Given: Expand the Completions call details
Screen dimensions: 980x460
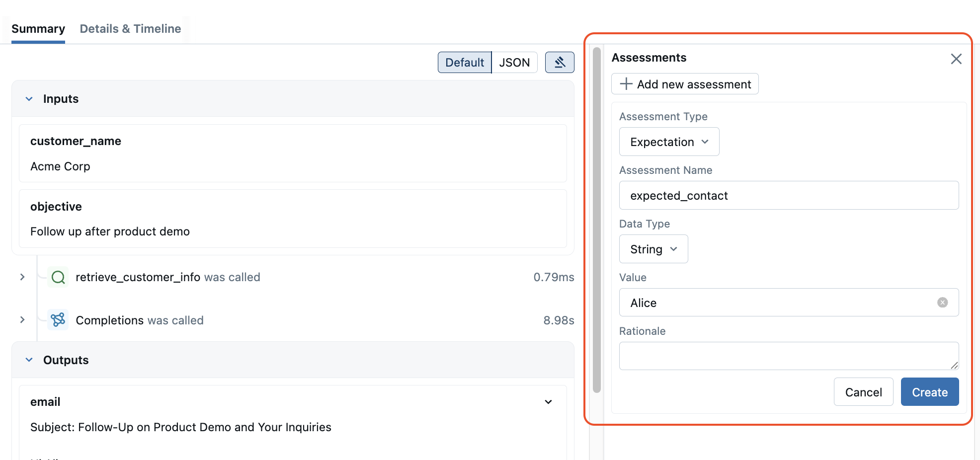Looking at the screenshot, I should [22, 320].
